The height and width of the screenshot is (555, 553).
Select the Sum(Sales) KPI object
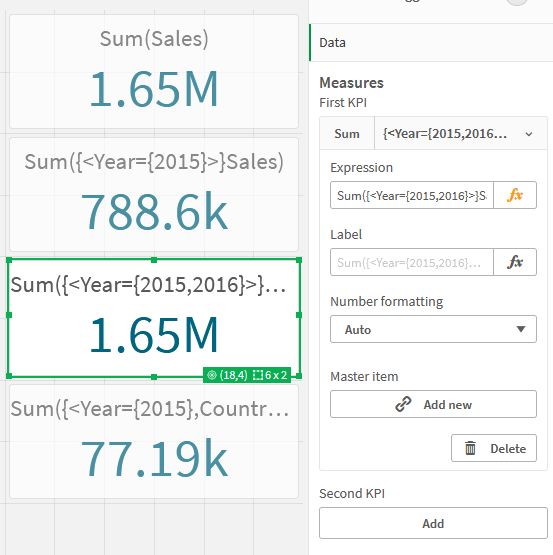[x=154, y=71]
